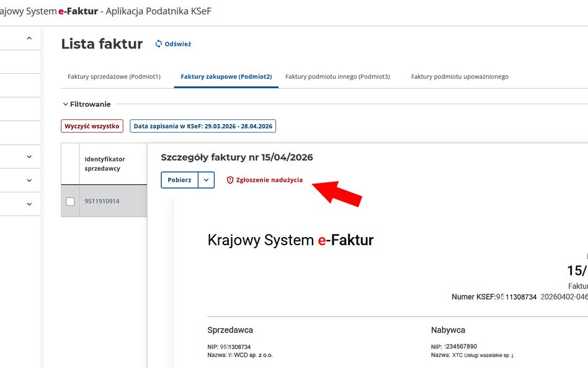
Task: Check the checkbox beside invoice 9511910914
Action: (70, 200)
